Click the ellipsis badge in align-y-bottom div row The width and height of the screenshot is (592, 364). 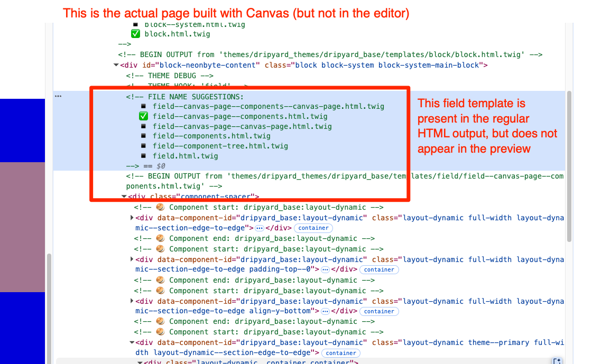[x=325, y=312]
